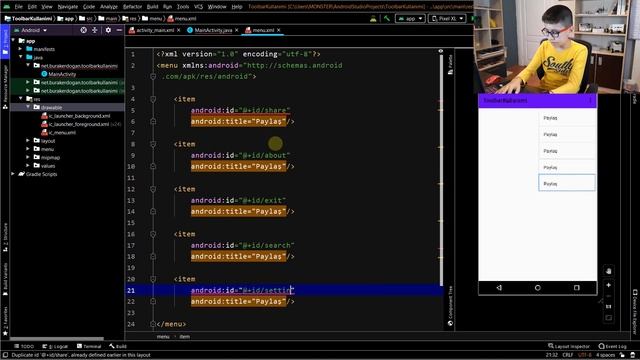Toggle the design view eye icon
Screen dimensions: 640x360
coord(441,51)
